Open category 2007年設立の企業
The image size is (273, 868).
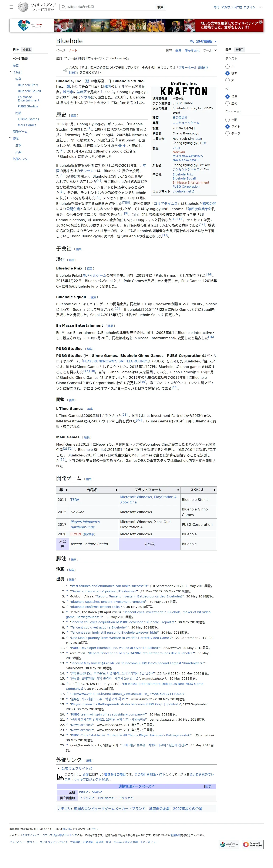[x=188, y=809]
